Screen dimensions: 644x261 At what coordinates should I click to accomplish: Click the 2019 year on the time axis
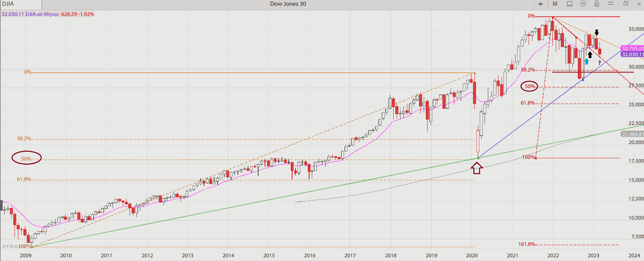431,256
